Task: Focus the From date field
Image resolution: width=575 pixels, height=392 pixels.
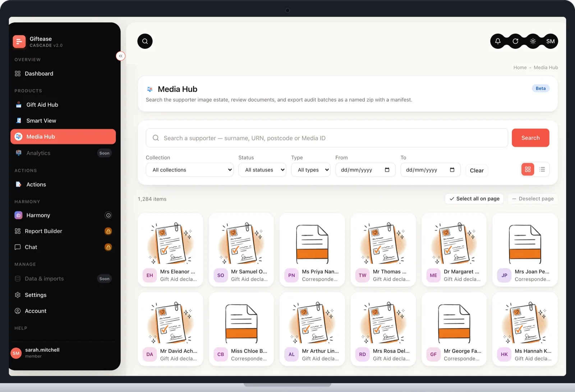Action: pos(365,170)
